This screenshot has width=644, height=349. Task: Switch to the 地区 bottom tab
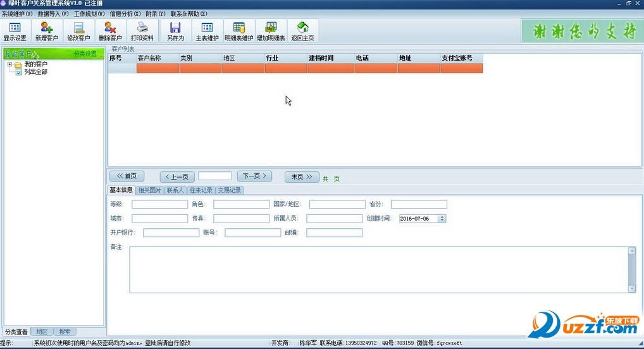[x=42, y=332]
